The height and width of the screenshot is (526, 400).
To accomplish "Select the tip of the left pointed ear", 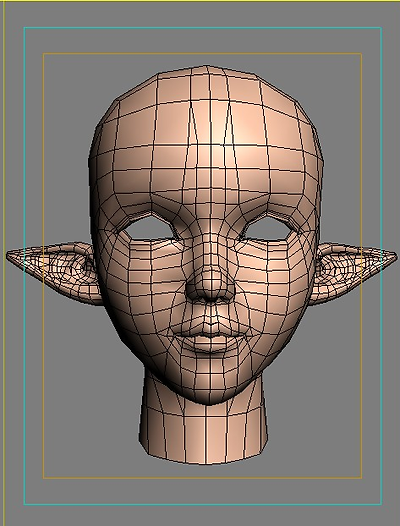I will tap(10, 256).
